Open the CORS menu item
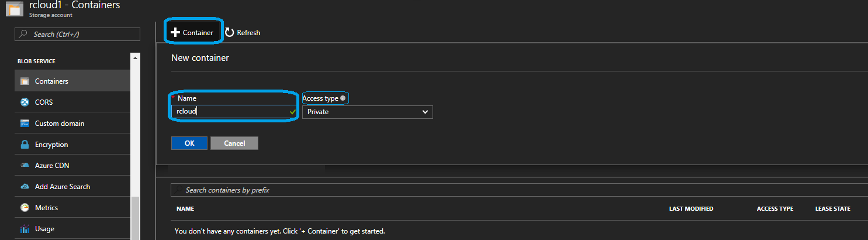 coord(72,102)
